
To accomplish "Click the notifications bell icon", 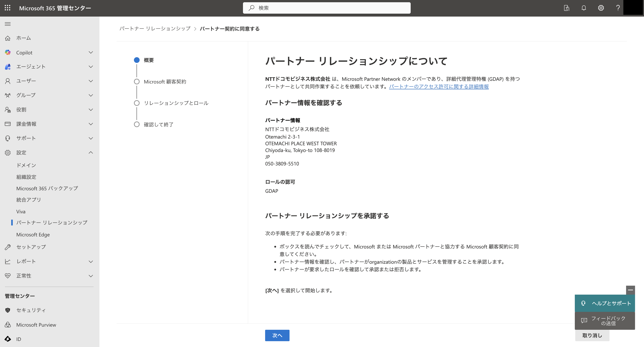I will (x=584, y=8).
